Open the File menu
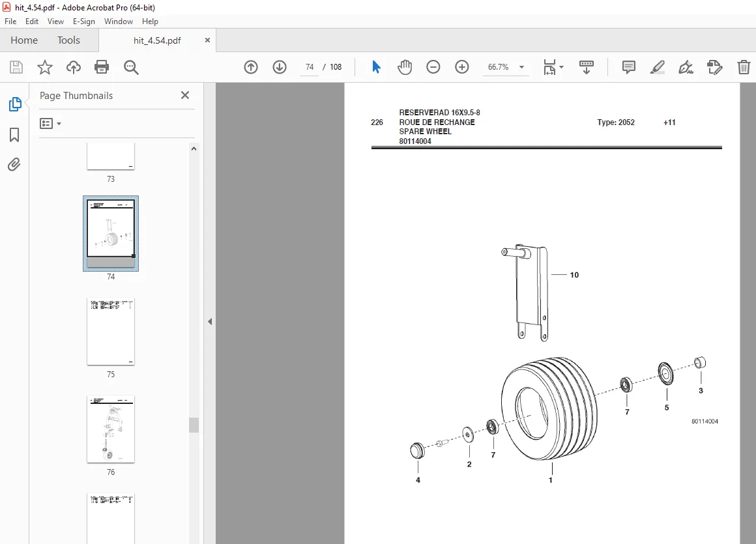756x544 pixels. (10, 21)
